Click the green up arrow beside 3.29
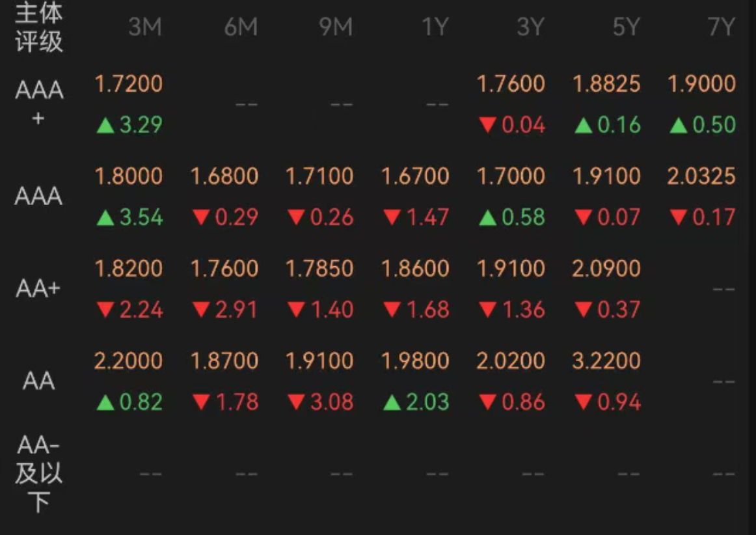This screenshot has height=535, width=756. click(105, 126)
